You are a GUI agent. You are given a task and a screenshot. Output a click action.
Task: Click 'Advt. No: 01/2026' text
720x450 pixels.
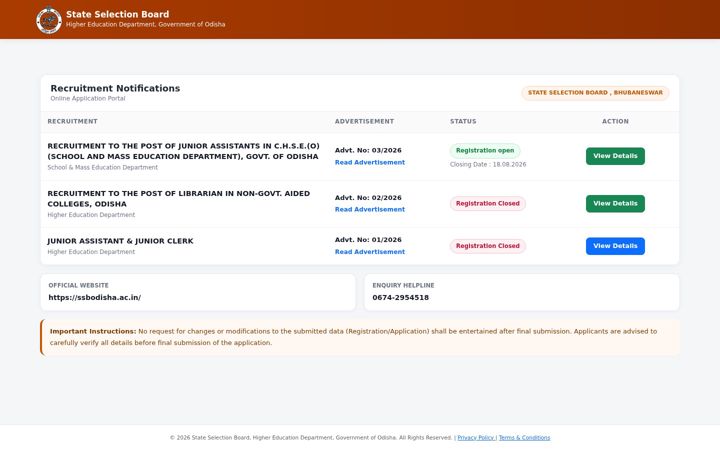(368, 240)
